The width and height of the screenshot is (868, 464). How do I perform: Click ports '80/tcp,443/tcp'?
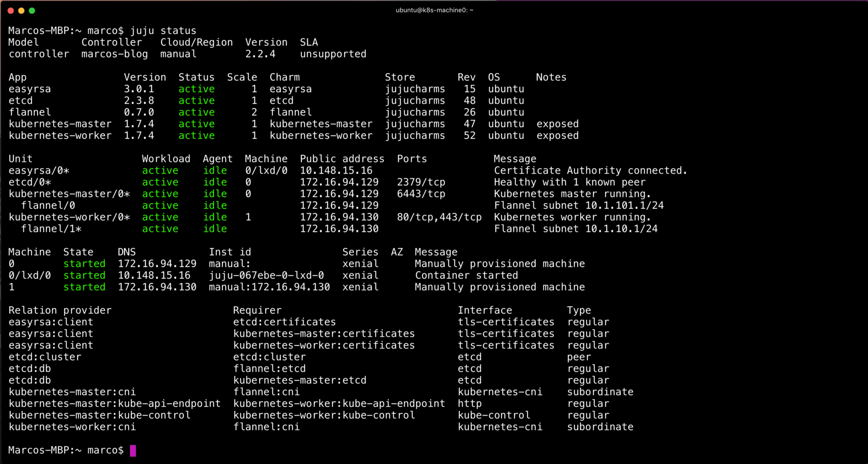439,217
